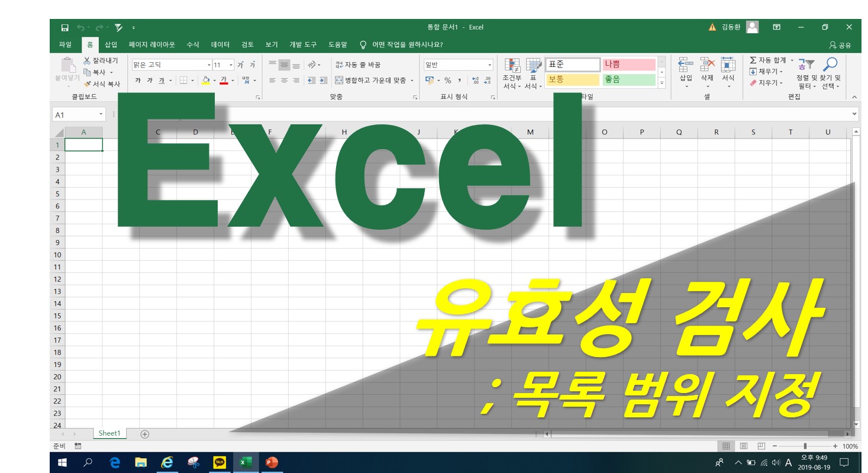Toggle align text left
868x473 pixels.
coord(272,81)
